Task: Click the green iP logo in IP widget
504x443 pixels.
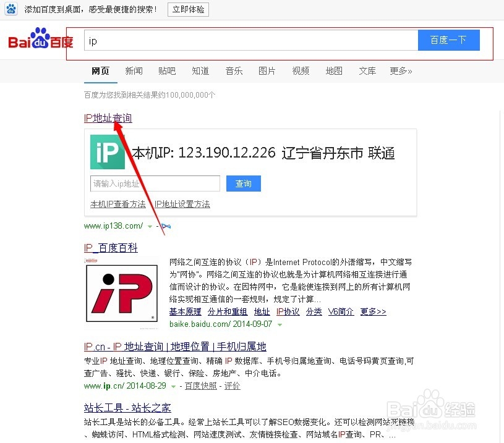Action: point(108,152)
